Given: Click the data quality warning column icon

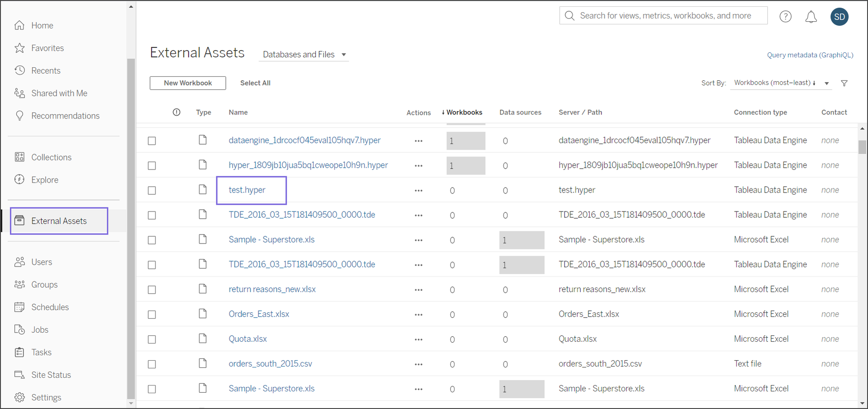Looking at the screenshot, I should [x=177, y=113].
